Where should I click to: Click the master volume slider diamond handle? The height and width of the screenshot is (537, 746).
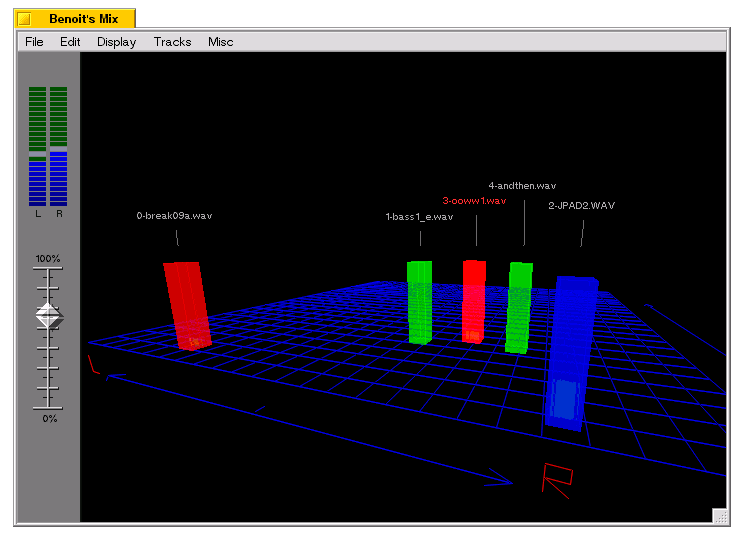coord(49,315)
